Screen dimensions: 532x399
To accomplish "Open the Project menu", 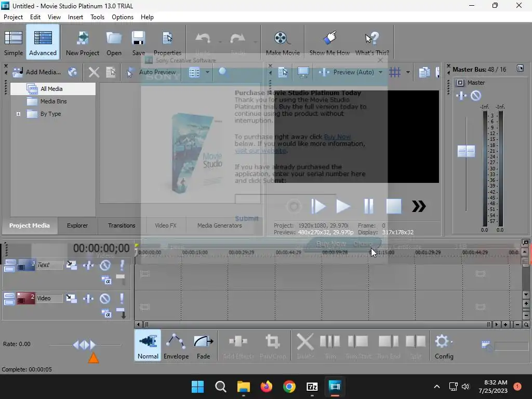I will pyautogui.click(x=13, y=17).
